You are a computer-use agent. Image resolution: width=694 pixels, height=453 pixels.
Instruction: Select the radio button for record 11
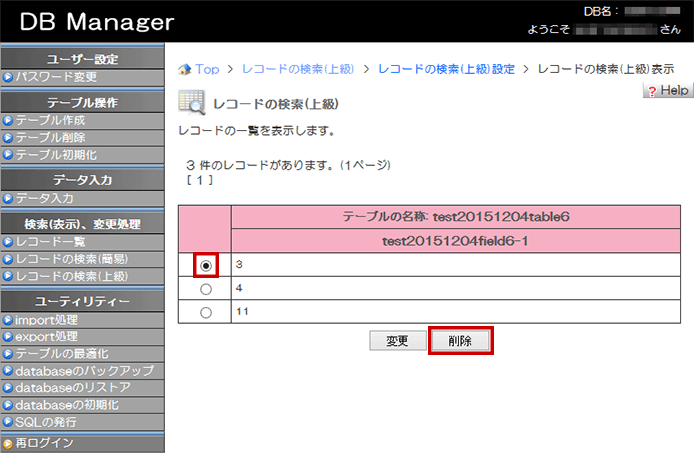[206, 312]
